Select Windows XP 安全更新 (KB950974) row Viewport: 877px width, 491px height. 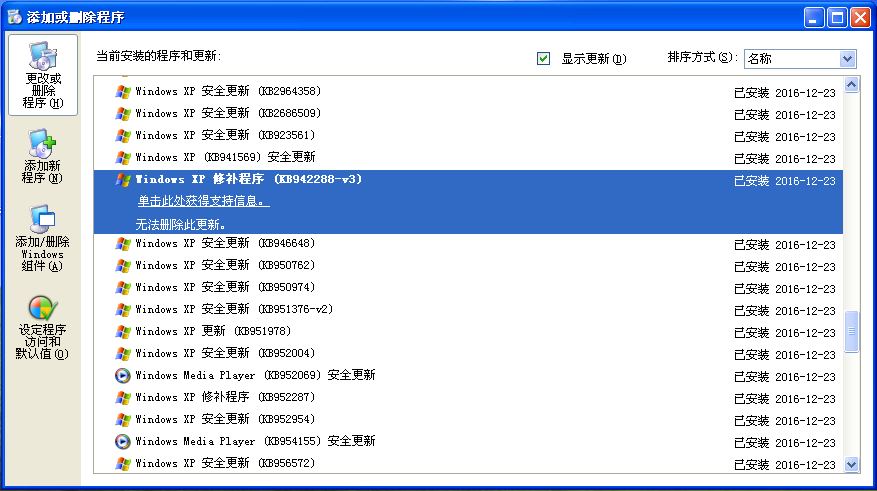[468, 287]
